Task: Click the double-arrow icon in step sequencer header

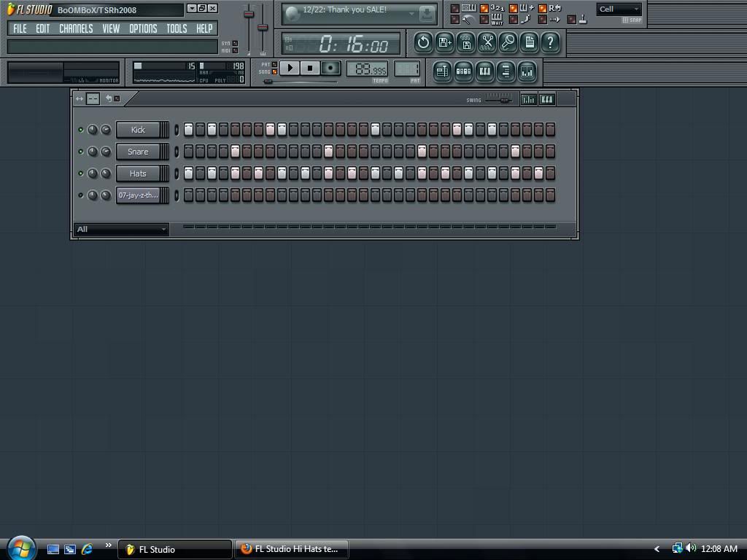Action: pyautogui.click(x=80, y=99)
